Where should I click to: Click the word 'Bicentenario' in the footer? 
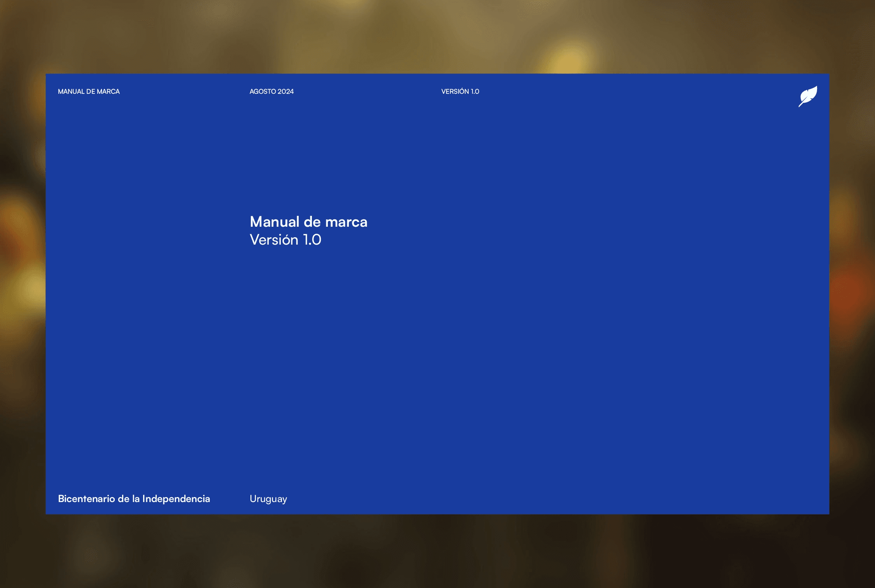[x=86, y=499]
